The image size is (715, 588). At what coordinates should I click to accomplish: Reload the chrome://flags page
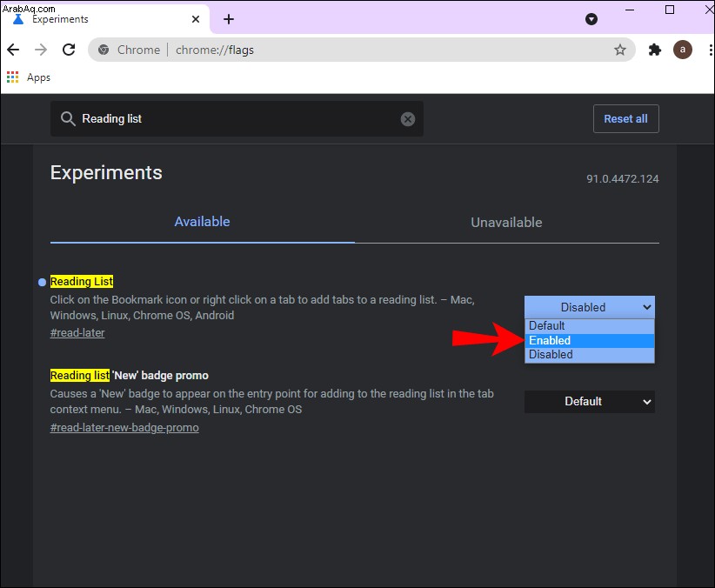click(x=69, y=50)
